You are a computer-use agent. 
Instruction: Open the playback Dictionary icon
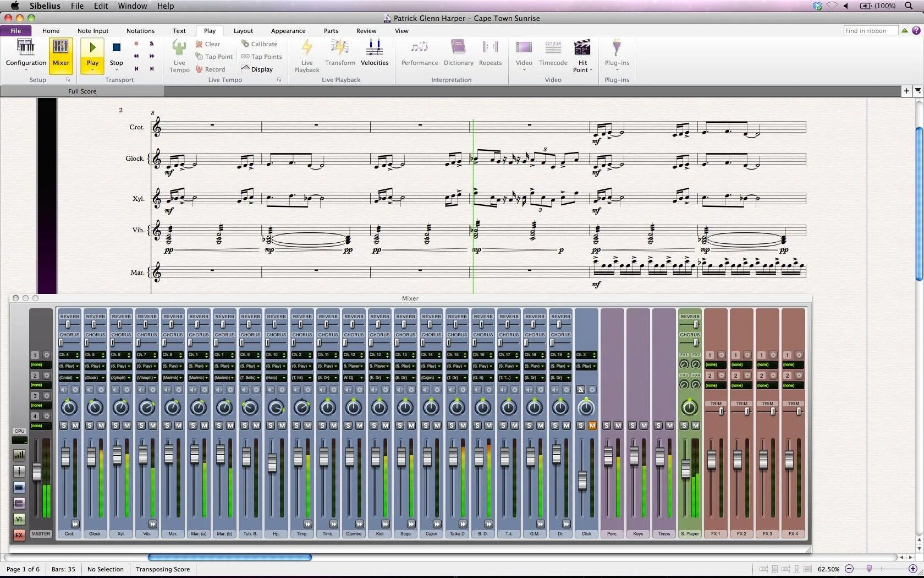coord(458,53)
